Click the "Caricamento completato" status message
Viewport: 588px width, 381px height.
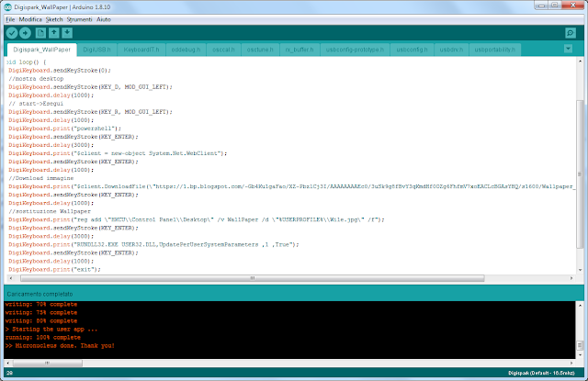point(40,294)
